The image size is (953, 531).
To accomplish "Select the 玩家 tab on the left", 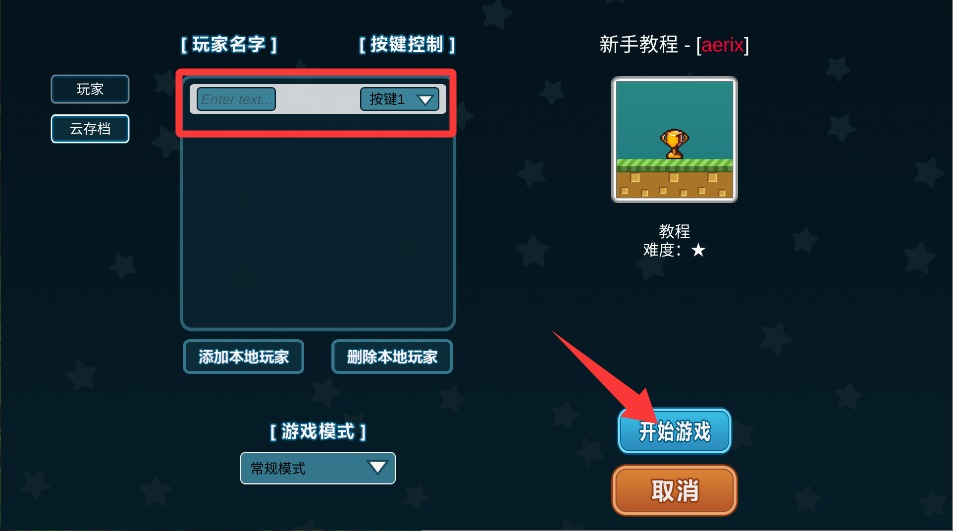I will pos(90,89).
